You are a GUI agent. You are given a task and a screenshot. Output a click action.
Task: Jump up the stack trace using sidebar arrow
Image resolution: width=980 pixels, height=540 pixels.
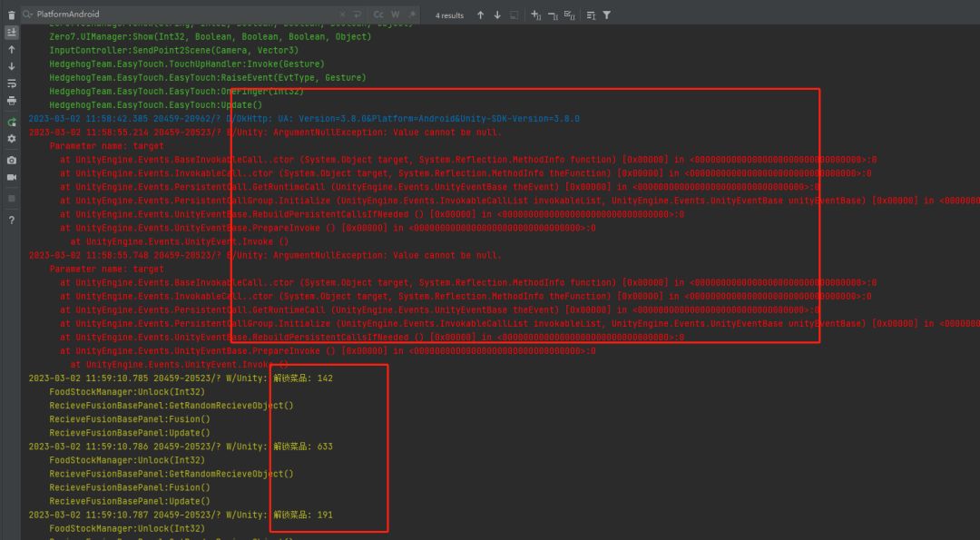(11, 49)
